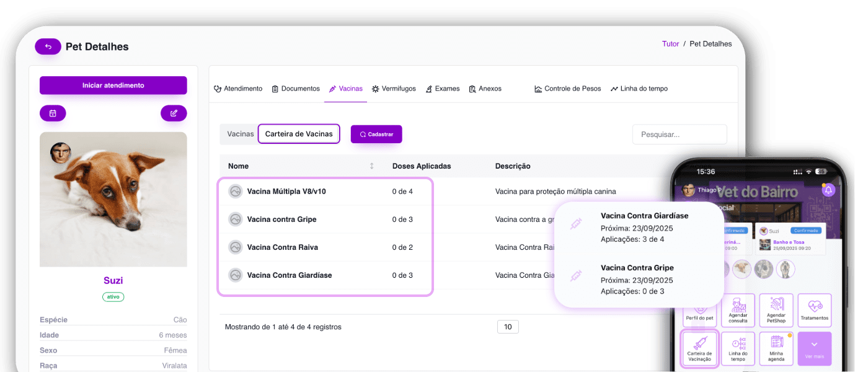Click the Iniciar atendimento button

(x=113, y=86)
